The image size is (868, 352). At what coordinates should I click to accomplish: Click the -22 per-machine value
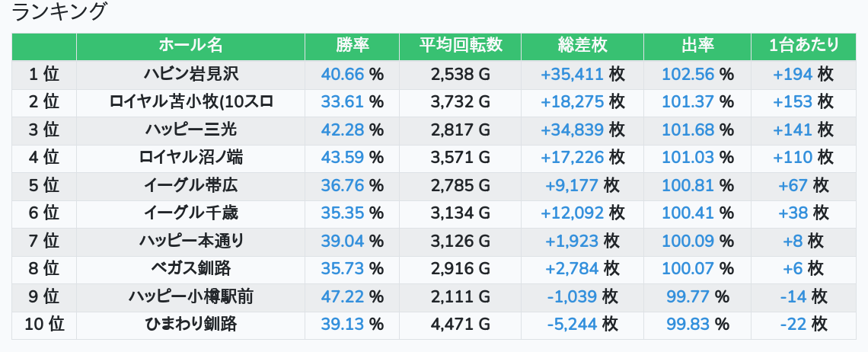click(793, 325)
